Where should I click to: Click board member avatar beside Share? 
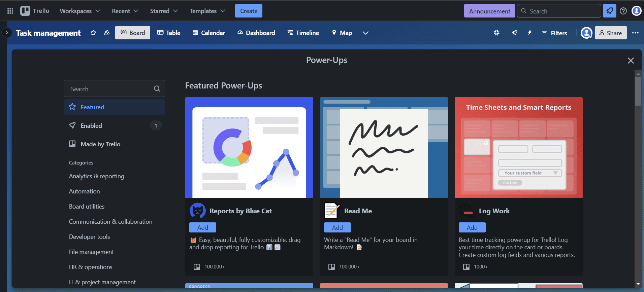pos(586,33)
